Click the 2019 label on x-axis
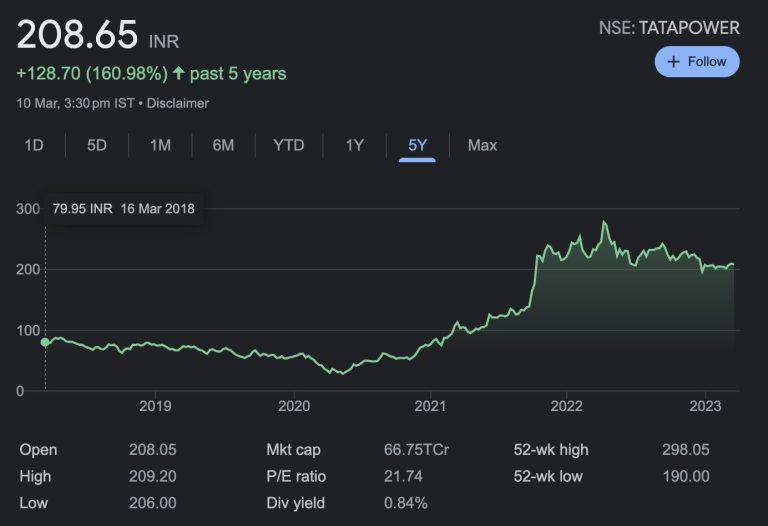The height and width of the screenshot is (526, 768). tap(155, 406)
